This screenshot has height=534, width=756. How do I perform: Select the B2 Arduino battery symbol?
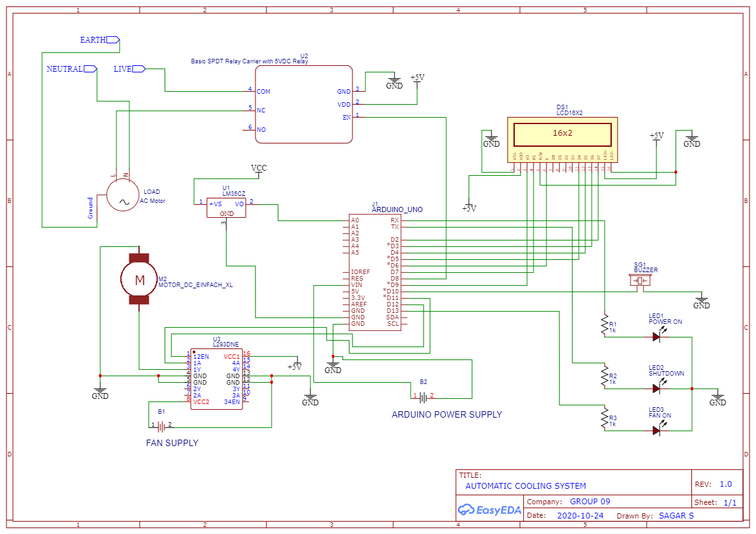tap(422, 396)
